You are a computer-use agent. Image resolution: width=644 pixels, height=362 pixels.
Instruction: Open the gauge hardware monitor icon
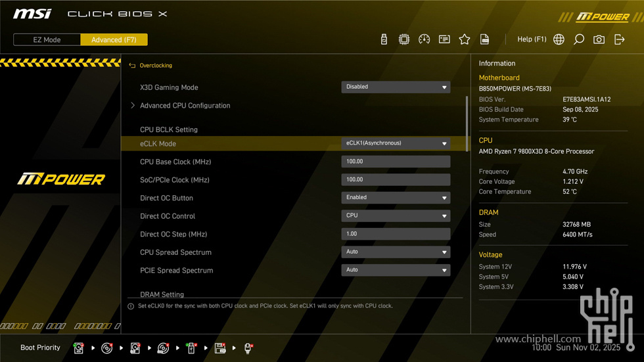click(x=425, y=39)
